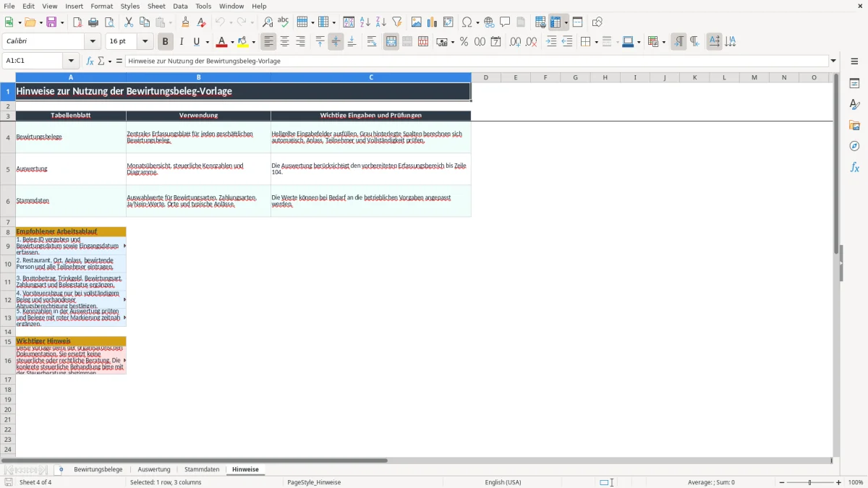Screen dimensions: 868x488
Task: Open the sidebar Styles panel
Action: tap(855, 105)
